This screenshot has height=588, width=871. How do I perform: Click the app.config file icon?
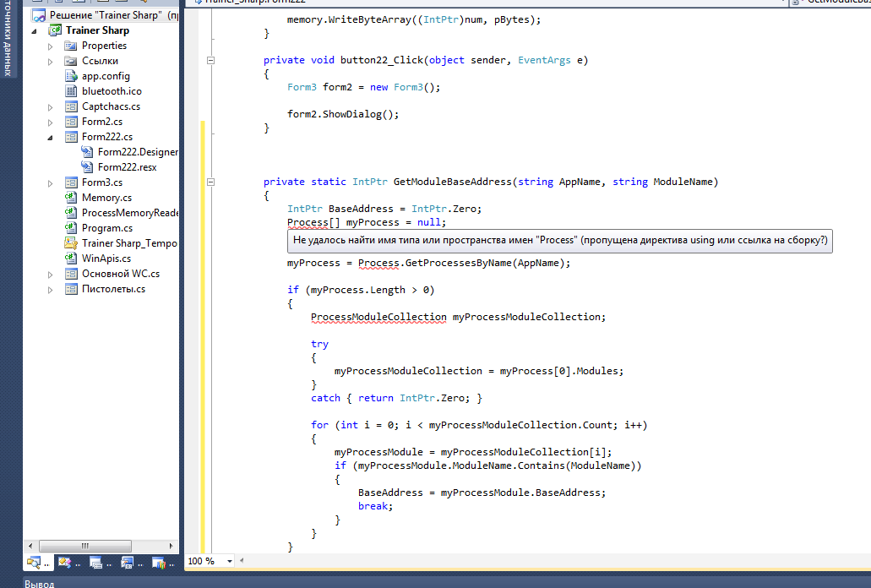coord(72,76)
